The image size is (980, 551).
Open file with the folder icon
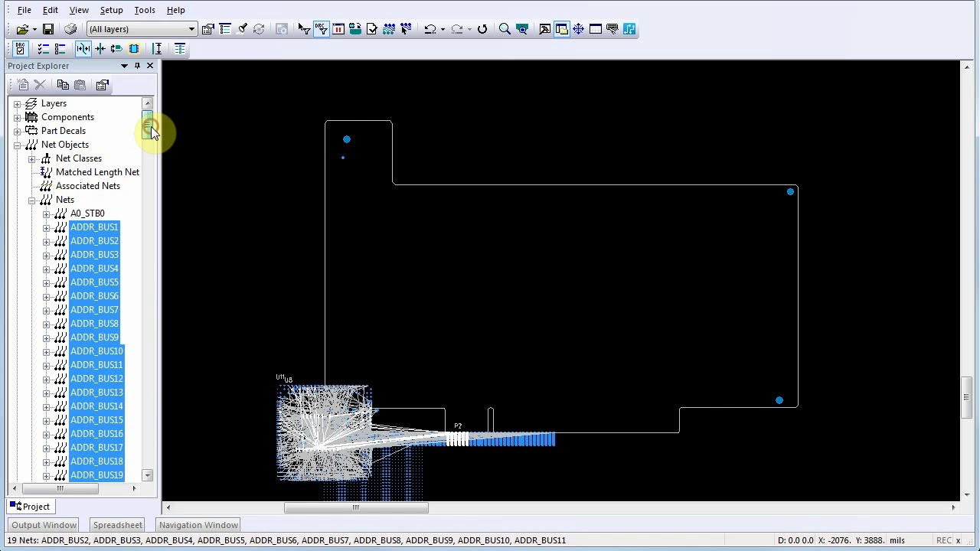click(x=22, y=29)
